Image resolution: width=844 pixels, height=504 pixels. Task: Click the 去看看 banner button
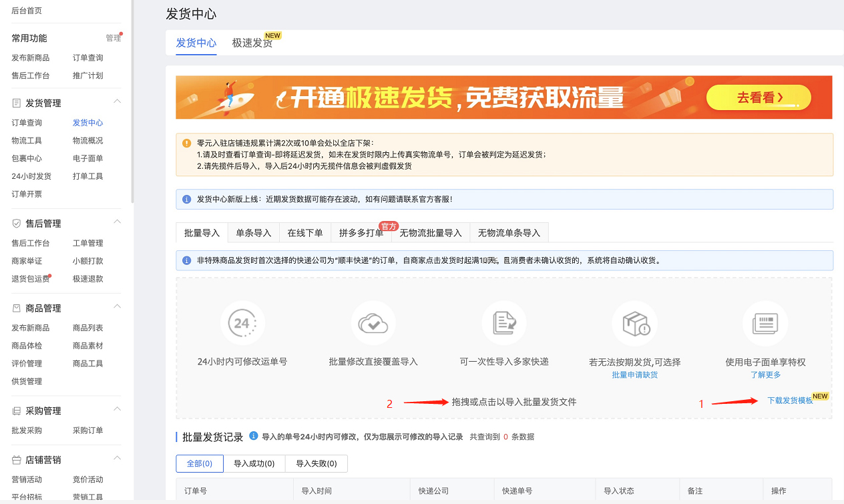click(x=759, y=97)
